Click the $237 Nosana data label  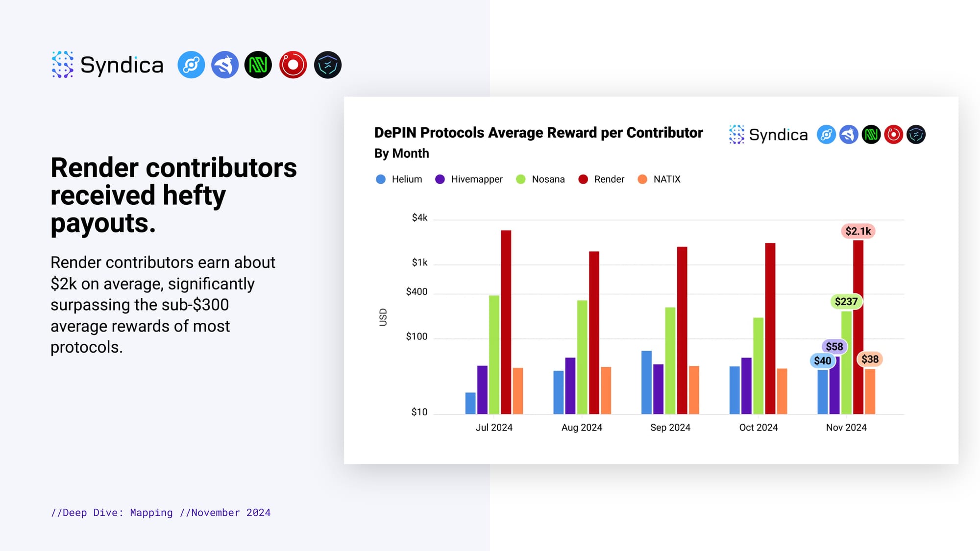click(x=846, y=302)
